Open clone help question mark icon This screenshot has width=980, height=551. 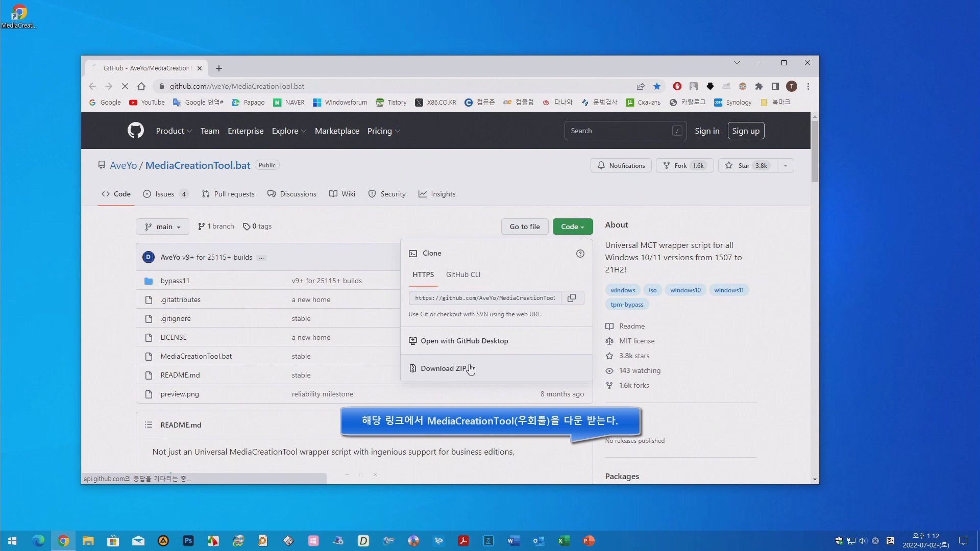pos(580,254)
